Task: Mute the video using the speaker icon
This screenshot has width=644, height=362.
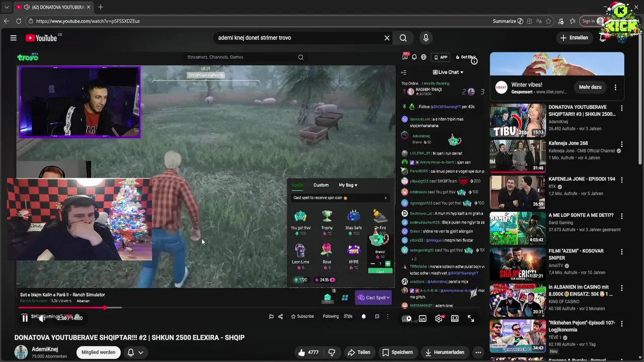Action: tap(42, 318)
